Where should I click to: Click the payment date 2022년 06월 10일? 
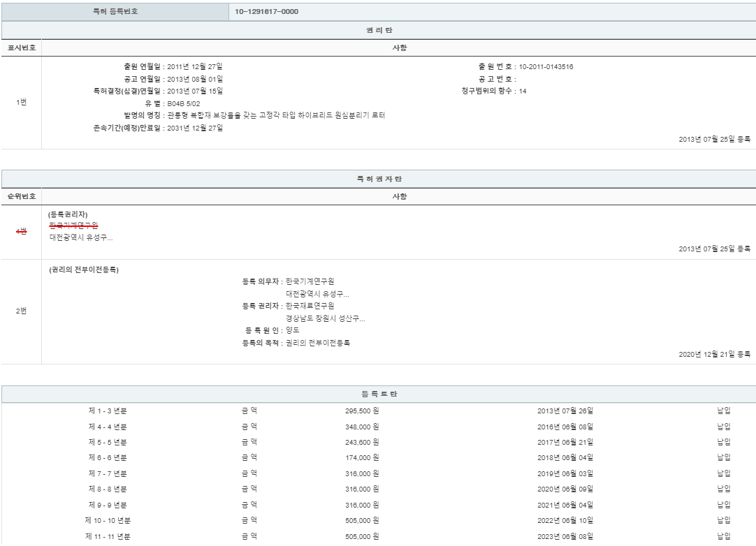pyautogui.click(x=565, y=520)
